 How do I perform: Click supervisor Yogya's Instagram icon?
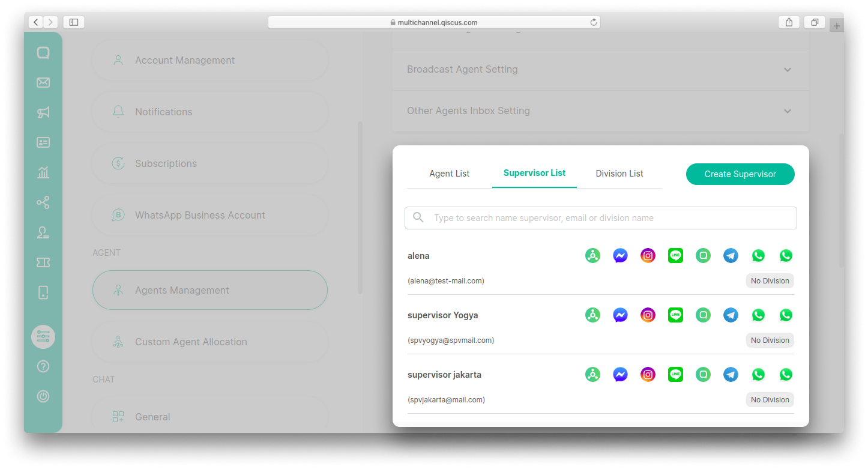tap(648, 315)
